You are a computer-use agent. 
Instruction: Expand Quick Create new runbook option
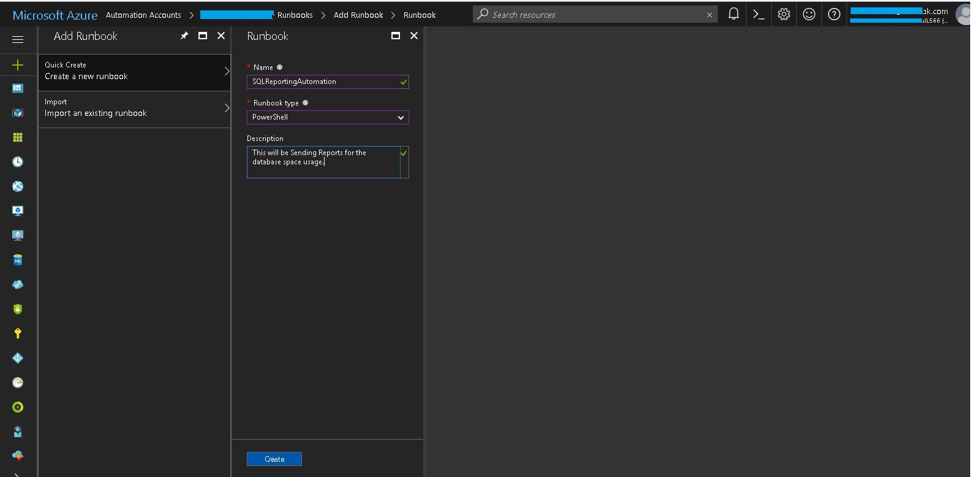(x=134, y=71)
